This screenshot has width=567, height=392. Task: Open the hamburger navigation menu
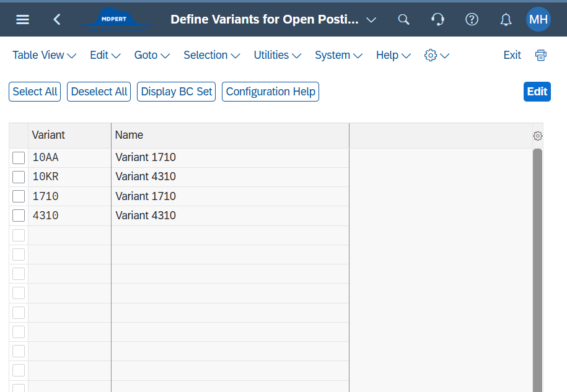22,20
